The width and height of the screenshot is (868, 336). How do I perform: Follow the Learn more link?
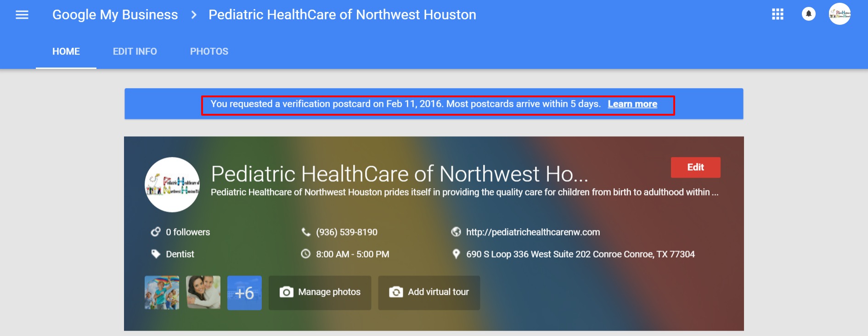click(x=632, y=104)
